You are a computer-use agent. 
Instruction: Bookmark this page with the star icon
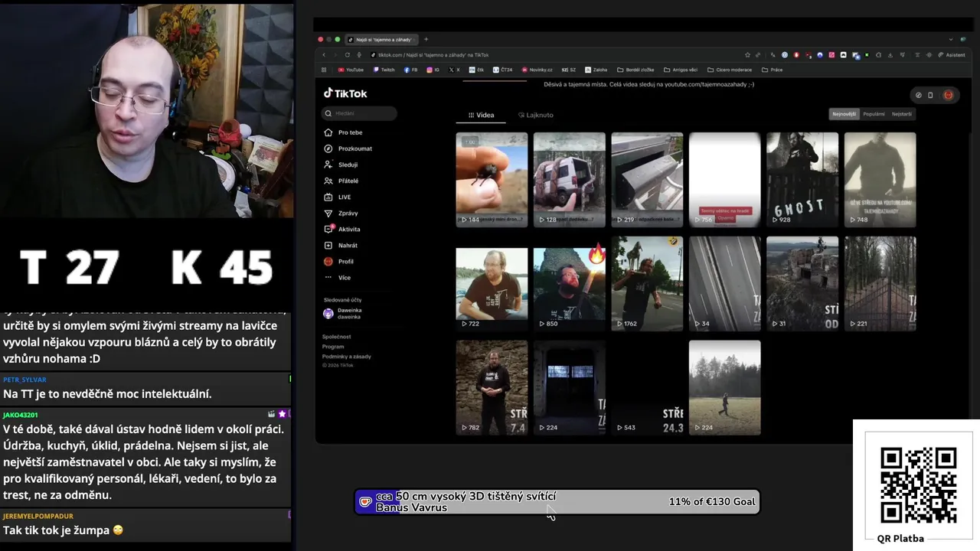coord(747,55)
